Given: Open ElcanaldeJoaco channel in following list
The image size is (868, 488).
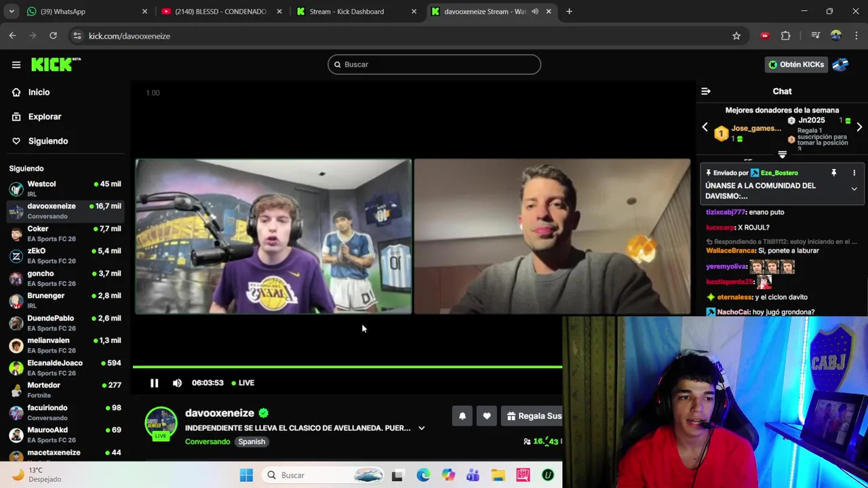Looking at the screenshot, I should pos(65,367).
